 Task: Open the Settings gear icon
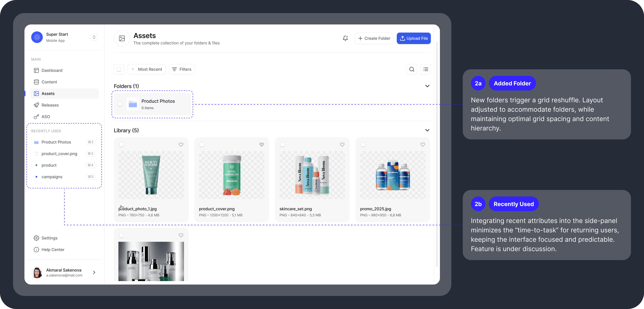pyautogui.click(x=36, y=238)
